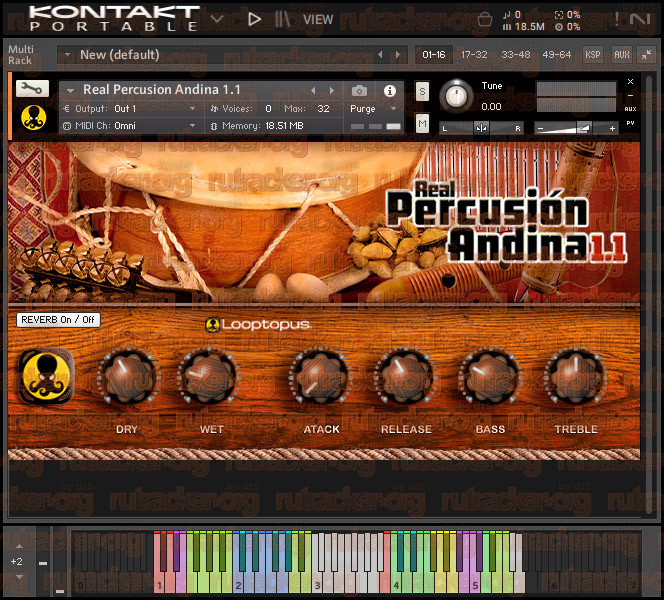
Task: Click the large Looptopus octopus badge
Action: click(46, 376)
